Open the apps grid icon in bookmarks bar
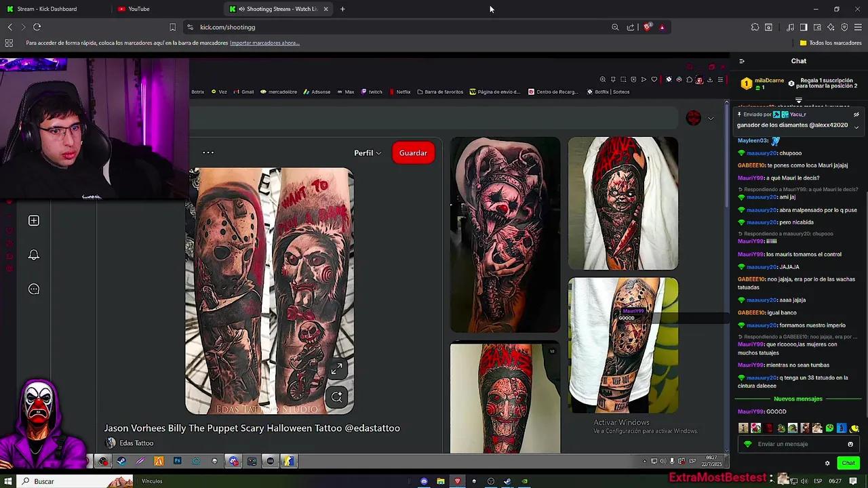868x488 pixels. click(x=9, y=43)
